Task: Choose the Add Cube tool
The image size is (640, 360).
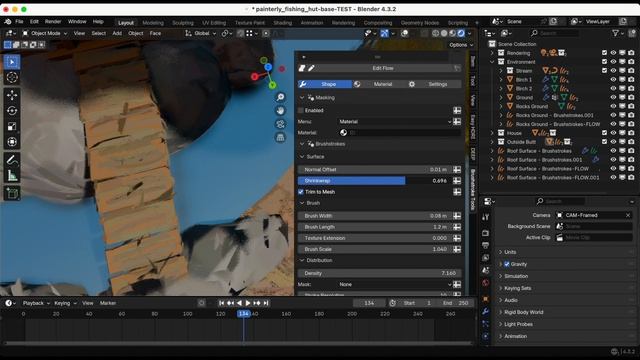Action: click(12, 193)
